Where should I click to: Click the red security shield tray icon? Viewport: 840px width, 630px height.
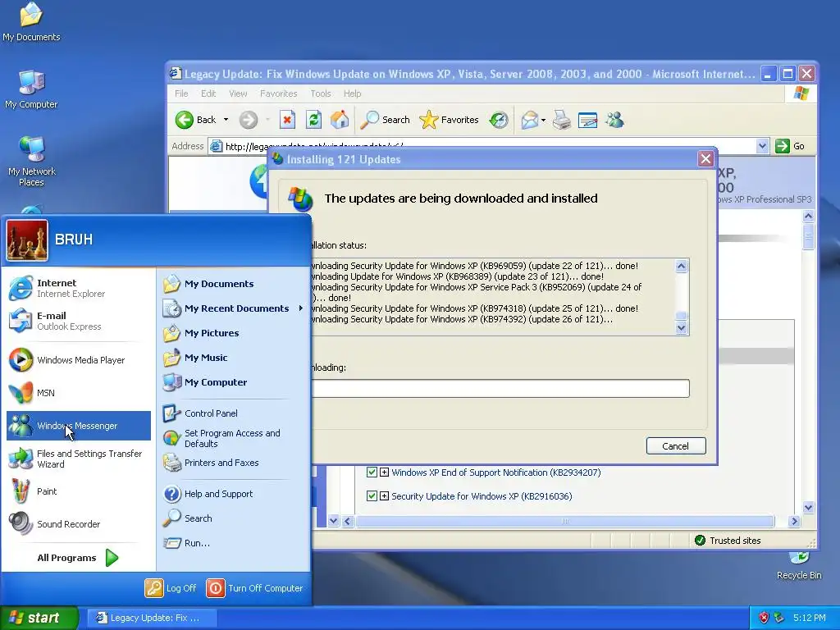click(x=764, y=618)
